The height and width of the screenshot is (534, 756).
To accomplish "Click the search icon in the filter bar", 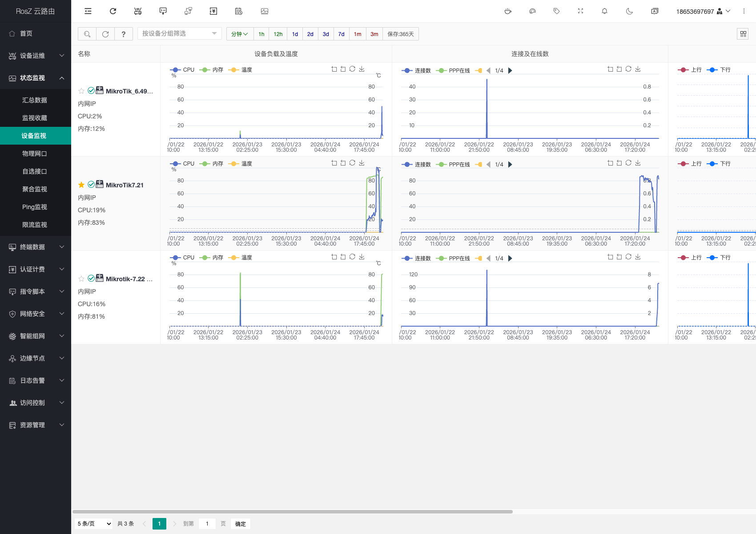I will click(x=87, y=34).
